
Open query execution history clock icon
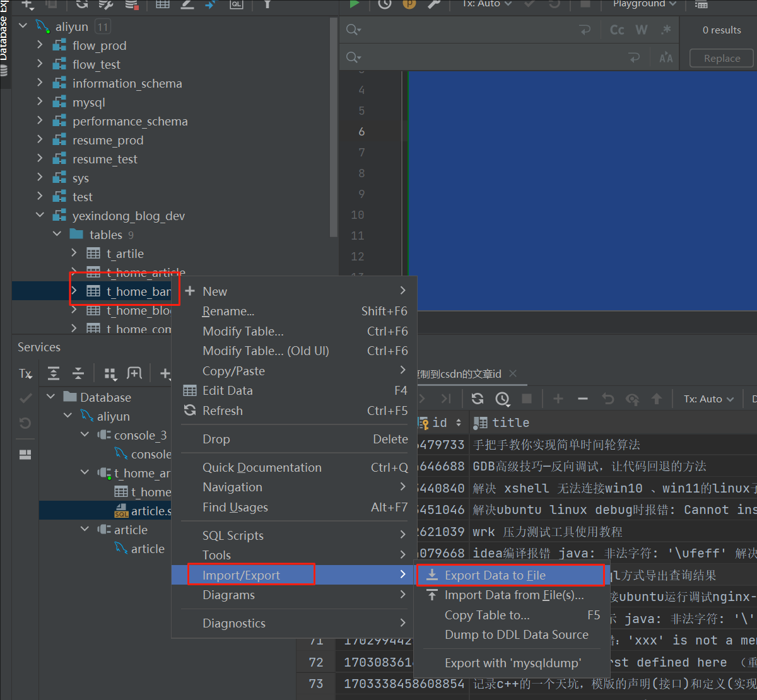(x=384, y=5)
